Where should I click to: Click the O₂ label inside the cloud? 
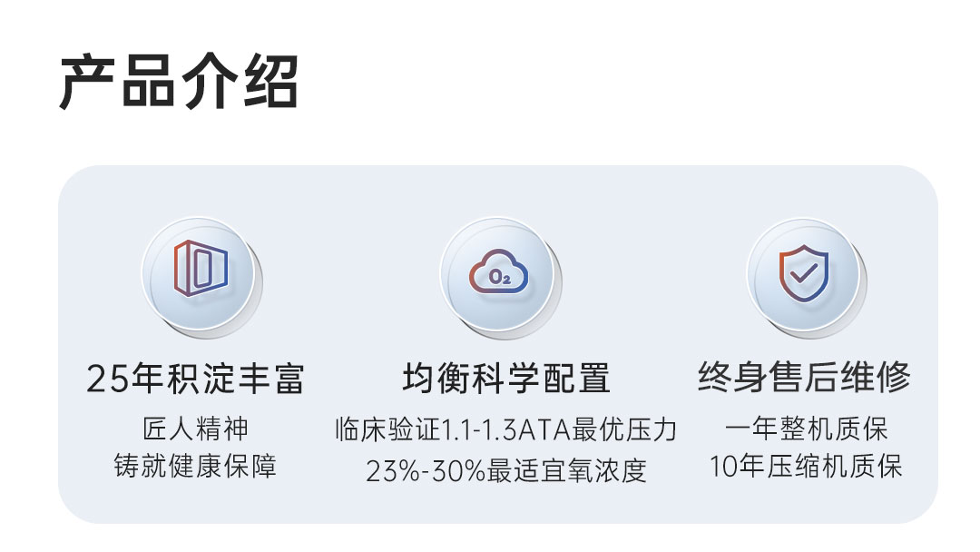pyautogui.click(x=498, y=276)
